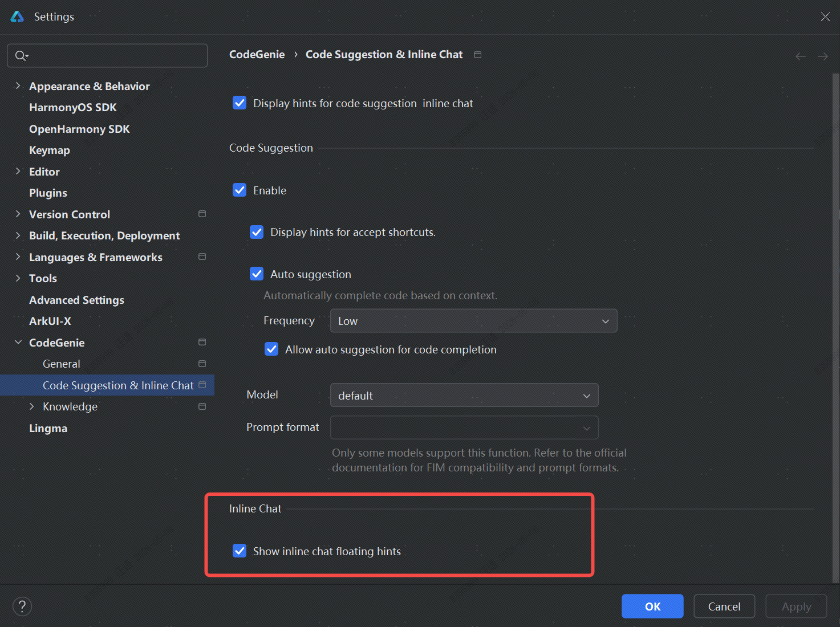840x627 pixels.
Task: Go forward with the right arrow
Action: [x=822, y=56]
